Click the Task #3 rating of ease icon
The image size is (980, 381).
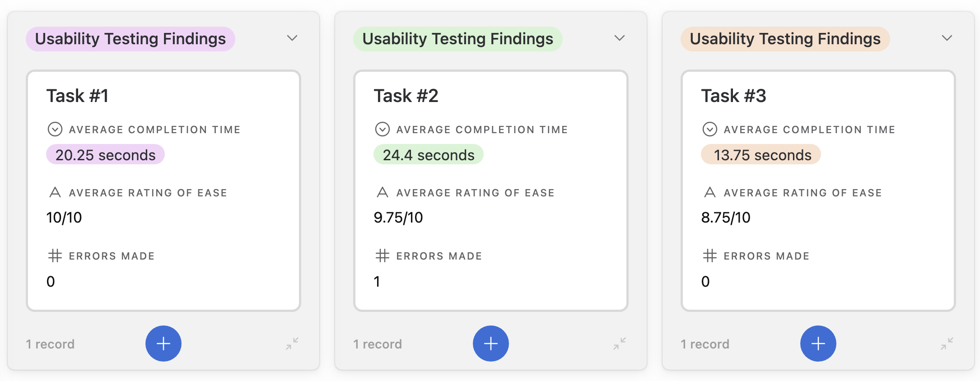(x=710, y=192)
